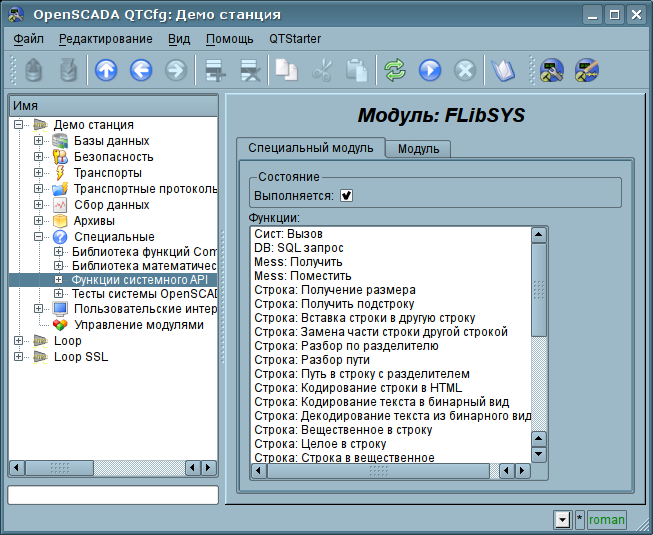Image resolution: width=653 pixels, height=535 pixels.
Task: Select Библиотека математических функций tree item
Action: pos(144,266)
